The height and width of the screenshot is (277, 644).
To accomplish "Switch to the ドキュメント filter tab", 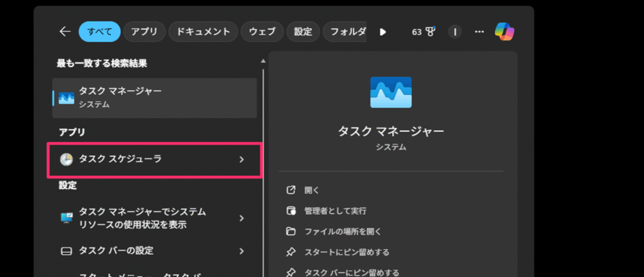I will point(203,31).
